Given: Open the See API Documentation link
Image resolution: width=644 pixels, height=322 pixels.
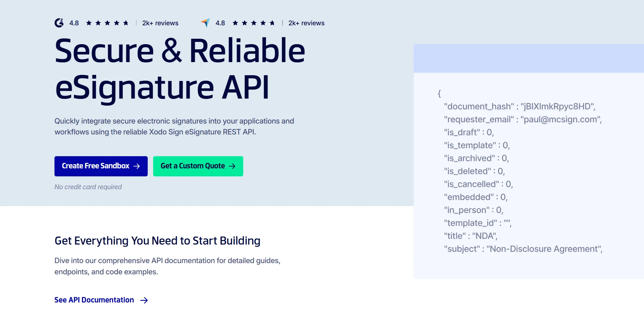Looking at the screenshot, I should pos(101,300).
